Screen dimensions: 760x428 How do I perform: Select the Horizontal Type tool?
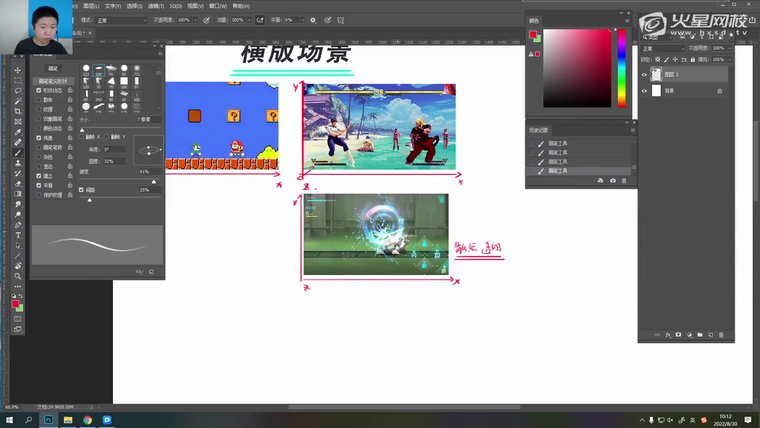click(18, 235)
